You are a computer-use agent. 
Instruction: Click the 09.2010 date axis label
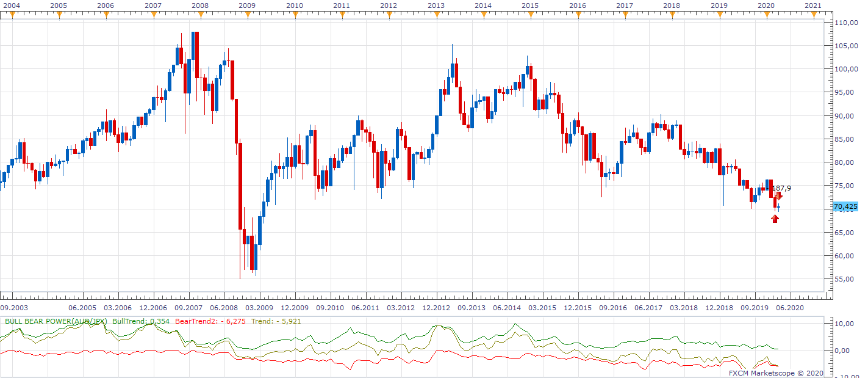click(x=330, y=308)
